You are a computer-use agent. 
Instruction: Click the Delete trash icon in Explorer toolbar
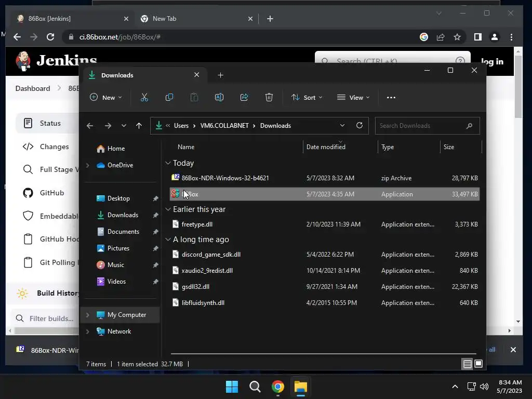[x=269, y=97]
